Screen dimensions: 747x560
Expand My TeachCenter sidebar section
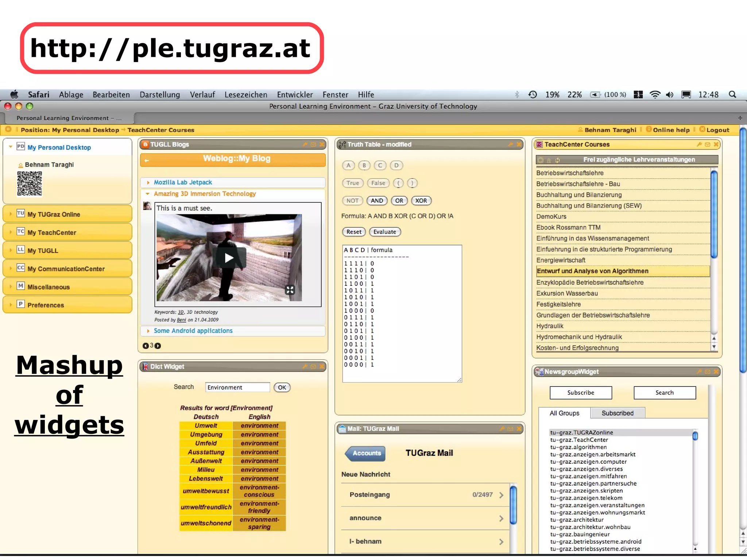coord(11,232)
